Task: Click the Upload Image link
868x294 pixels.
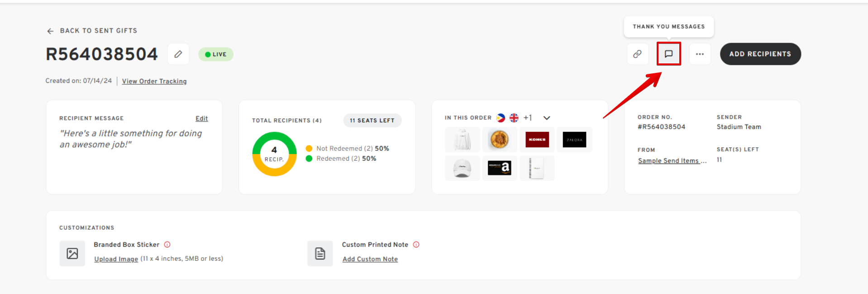Action: click(x=116, y=259)
